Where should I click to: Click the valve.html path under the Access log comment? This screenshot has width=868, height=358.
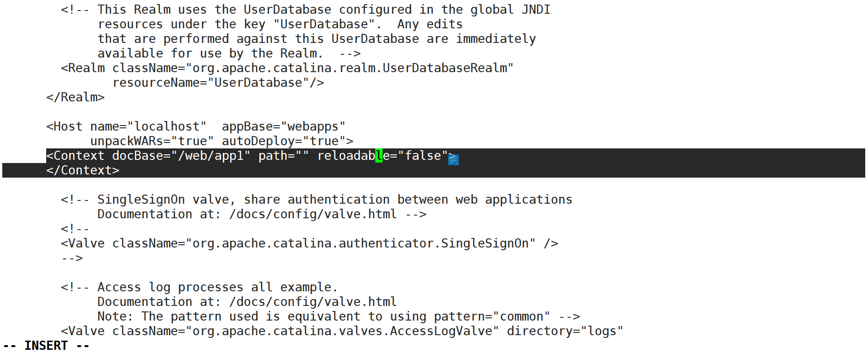coord(313,302)
